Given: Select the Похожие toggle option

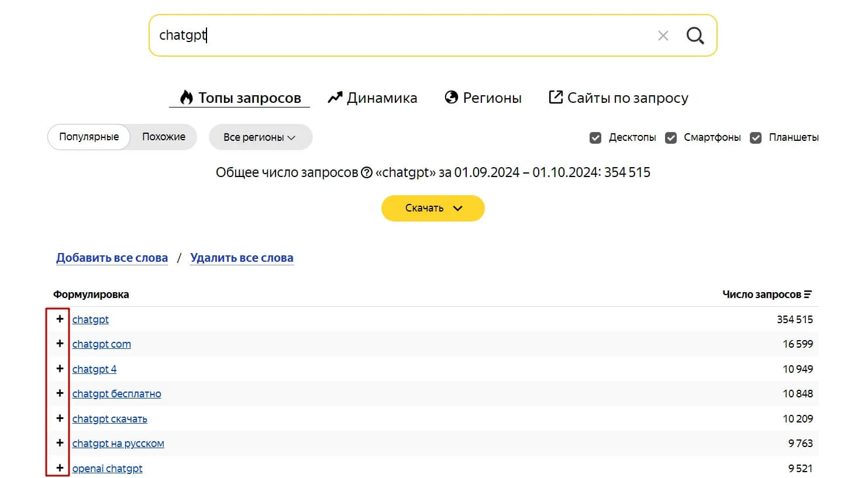Looking at the screenshot, I should click(164, 137).
